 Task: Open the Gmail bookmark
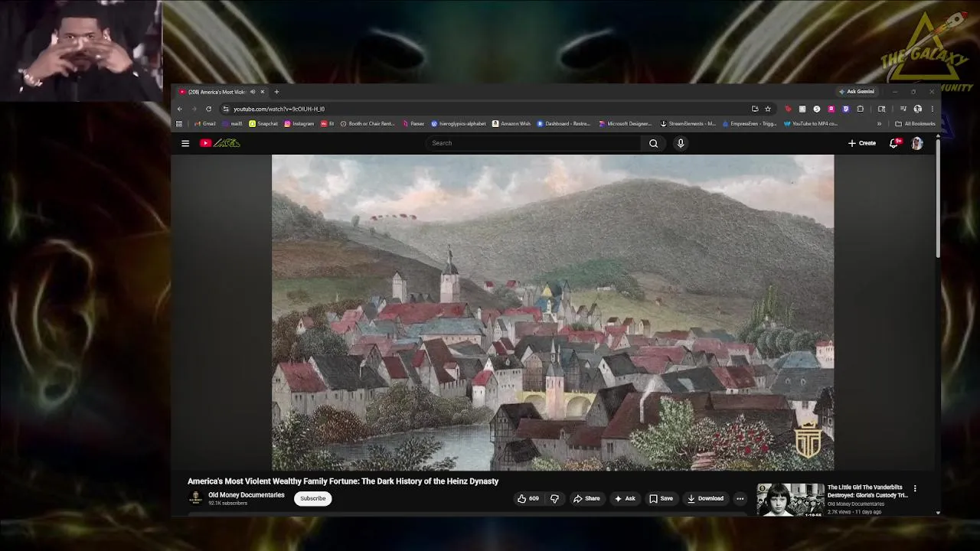pyautogui.click(x=205, y=123)
